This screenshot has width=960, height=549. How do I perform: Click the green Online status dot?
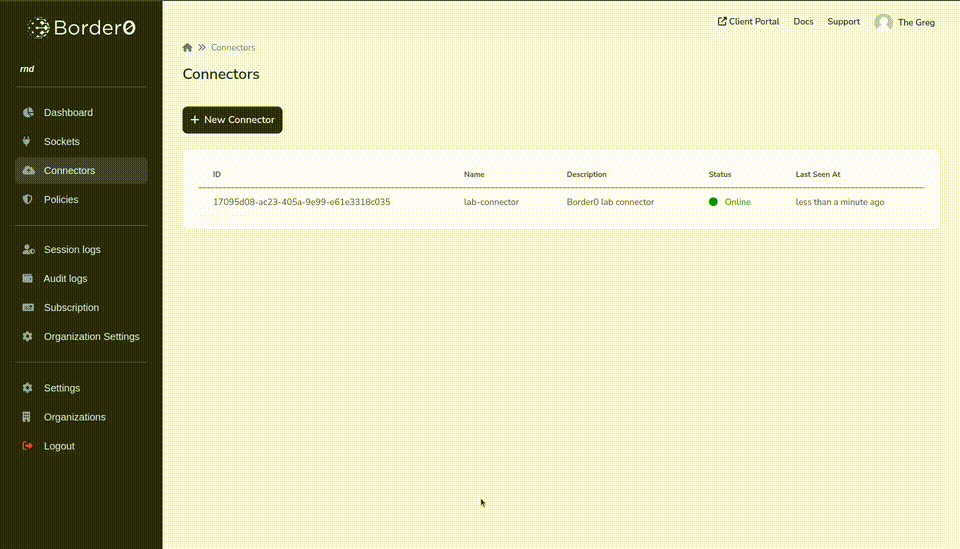(713, 201)
